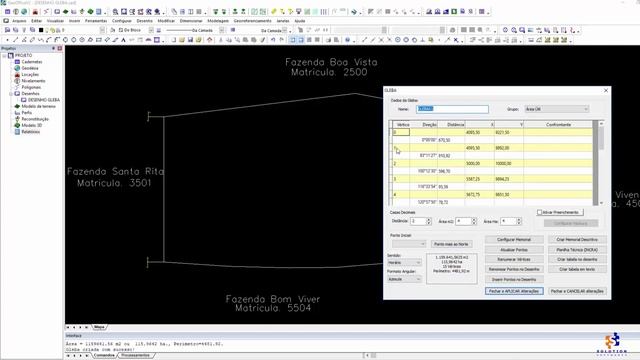Toggle the second highlighted snap mode button
The width and height of the screenshot is (640, 360).
[301, 40]
